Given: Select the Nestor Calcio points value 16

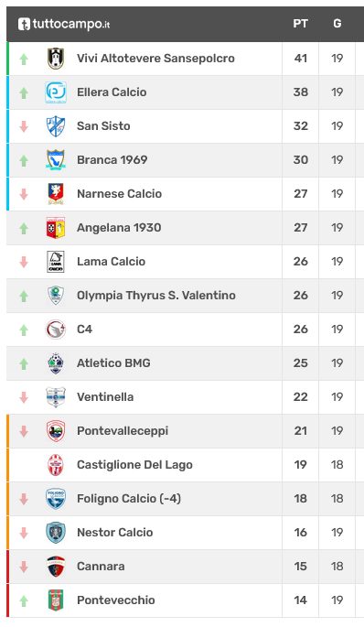Looking at the screenshot, I should click(301, 533).
